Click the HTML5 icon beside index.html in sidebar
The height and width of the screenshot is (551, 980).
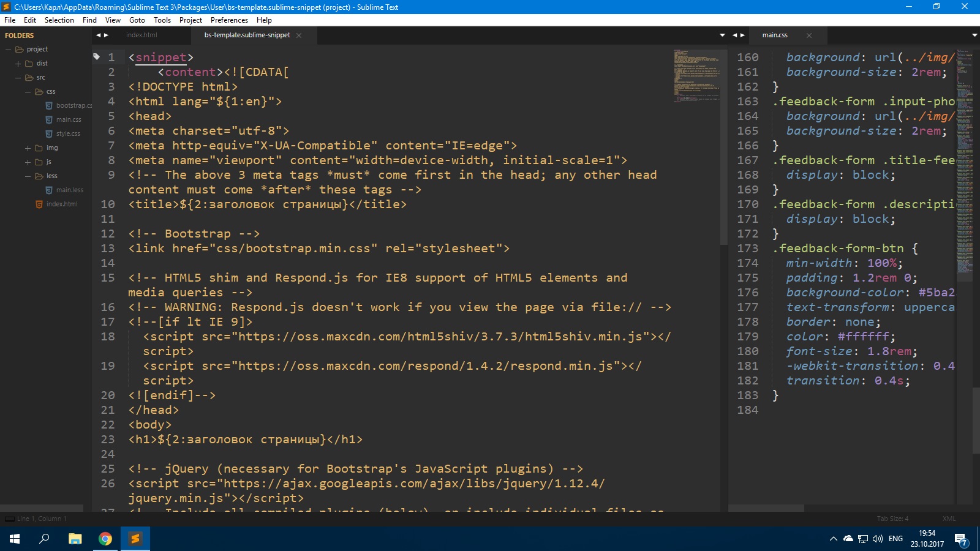tap(39, 204)
